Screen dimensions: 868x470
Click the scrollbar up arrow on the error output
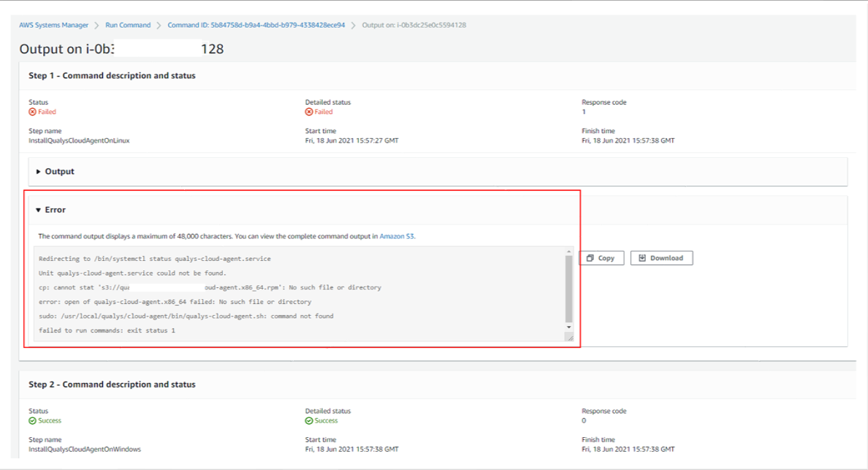point(569,253)
